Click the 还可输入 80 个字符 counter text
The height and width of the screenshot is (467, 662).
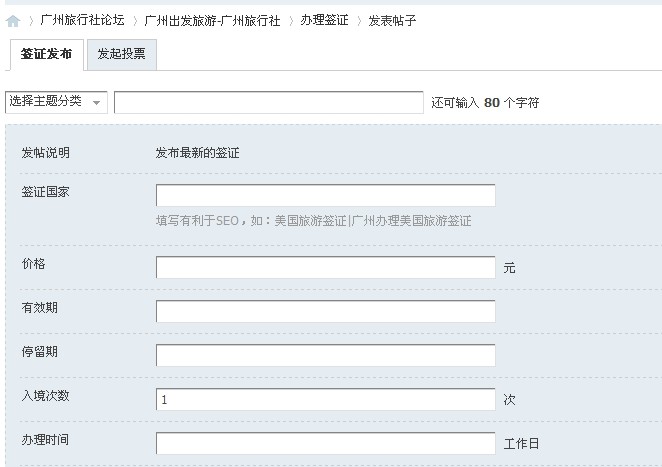click(x=485, y=102)
